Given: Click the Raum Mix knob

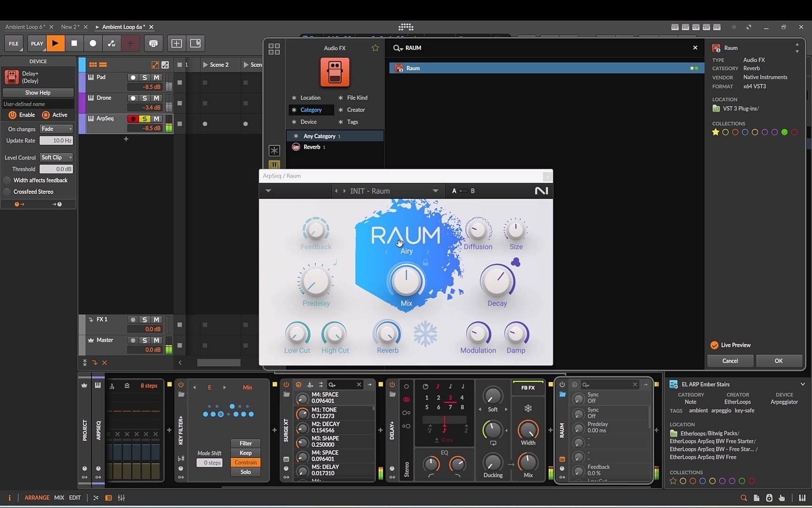Looking at the screenshot, I should pyautogui.click(x=406, y=281).
